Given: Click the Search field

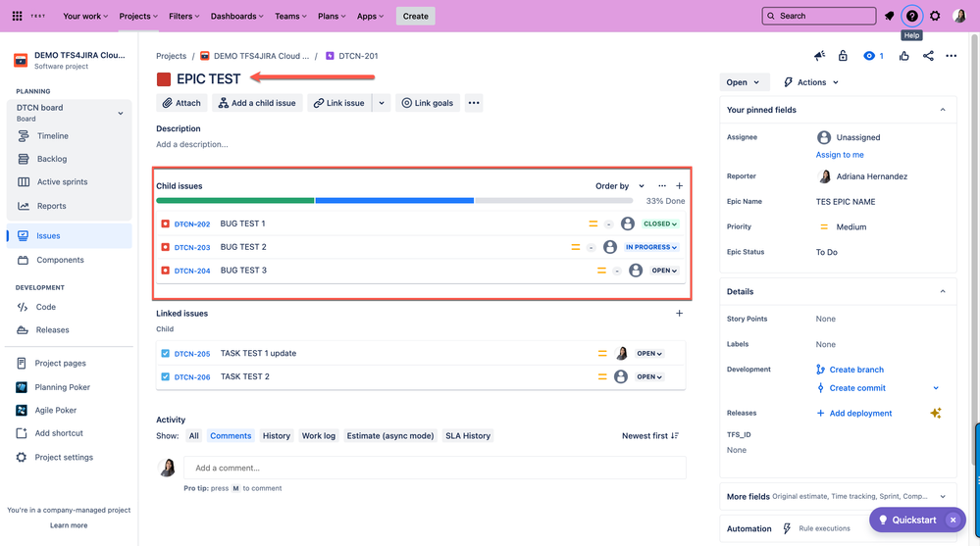Looking at the screenshot, I should coord(819,16).
